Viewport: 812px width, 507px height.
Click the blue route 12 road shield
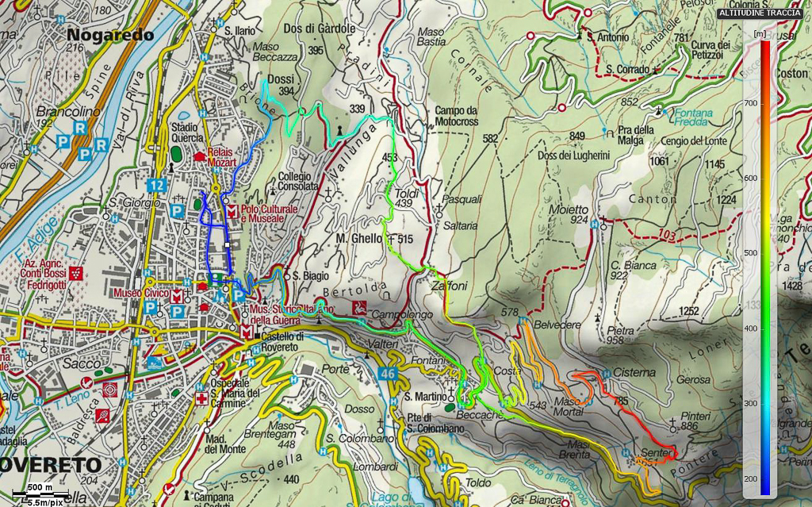click(156, 185)
